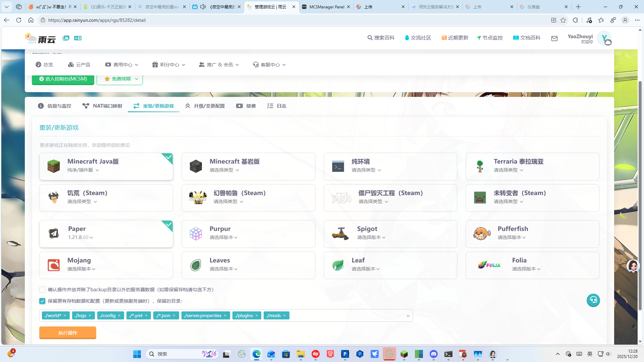
Task: Expand the preserved directories select list
Action: (x=408, y=316)
